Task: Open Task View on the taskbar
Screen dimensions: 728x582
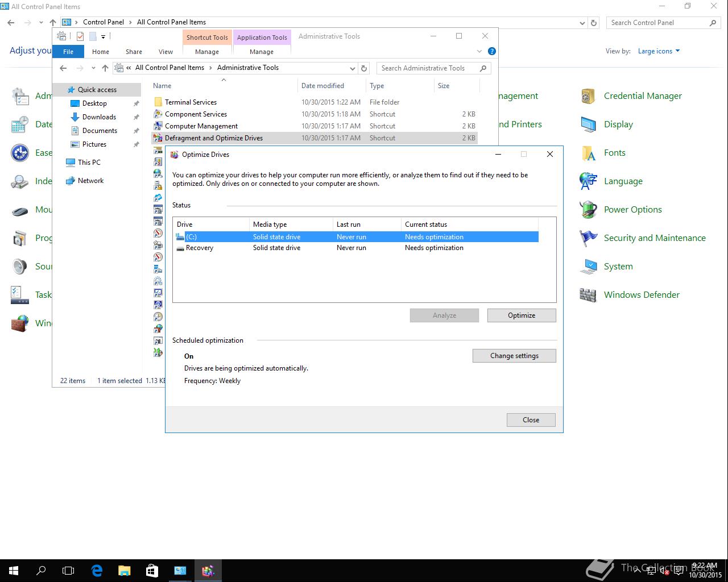Action: click(68, 570)
